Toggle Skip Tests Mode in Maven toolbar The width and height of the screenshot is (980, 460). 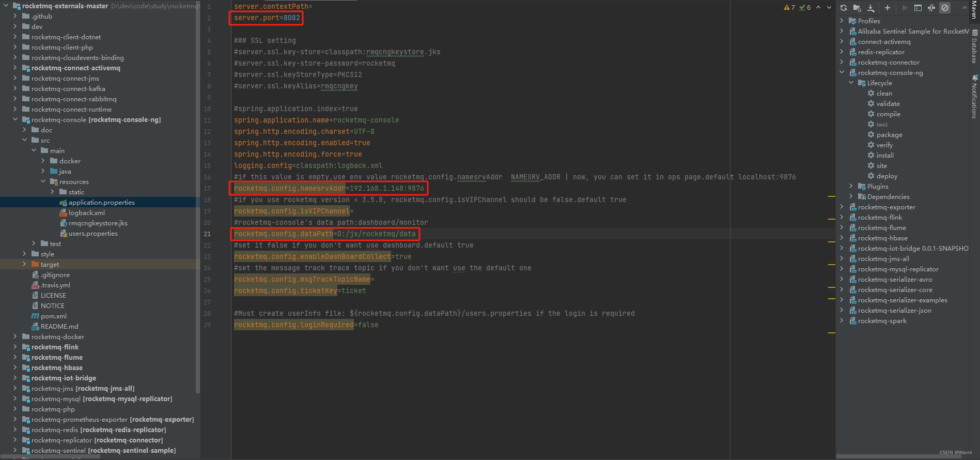tap(945, 8)
